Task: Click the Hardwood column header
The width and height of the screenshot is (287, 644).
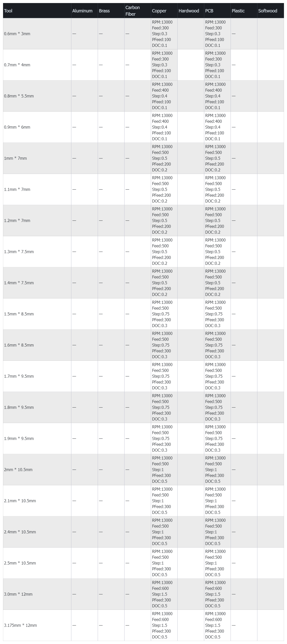Action: coord(189,11)
